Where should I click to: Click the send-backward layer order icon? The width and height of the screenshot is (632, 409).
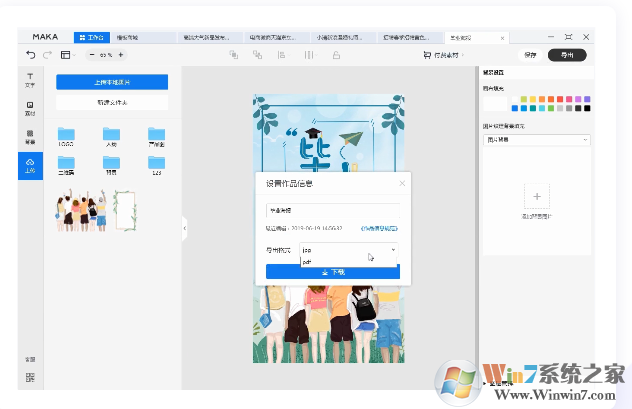click(x=257, y=55)
